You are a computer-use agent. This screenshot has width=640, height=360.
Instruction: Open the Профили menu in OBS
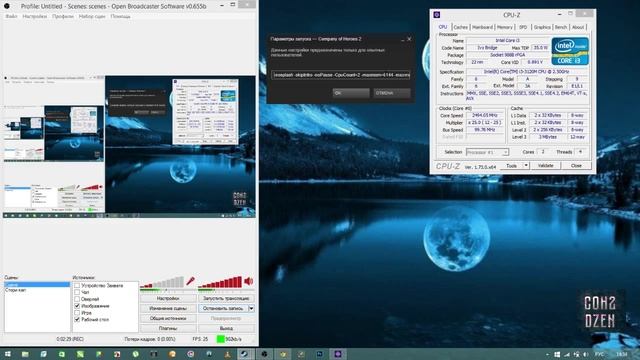coord(62,17)
